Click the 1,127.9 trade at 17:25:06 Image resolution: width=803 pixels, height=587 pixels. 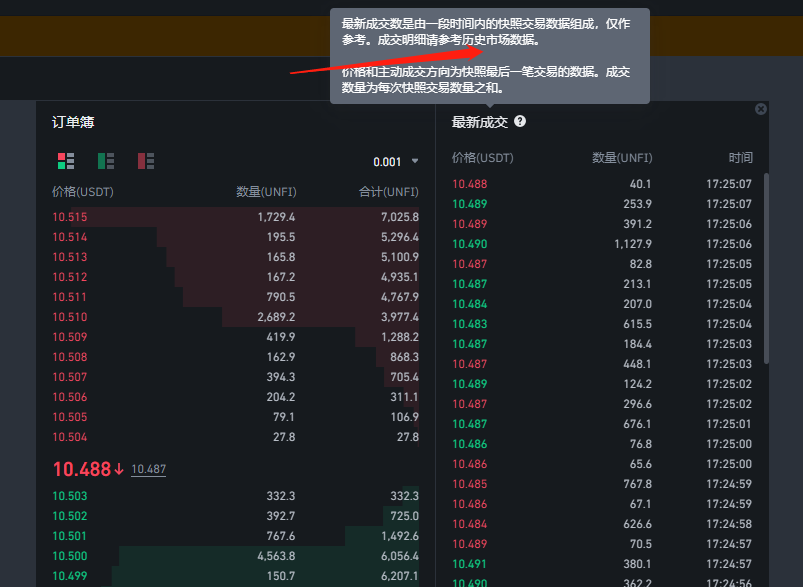coord(600,244)
